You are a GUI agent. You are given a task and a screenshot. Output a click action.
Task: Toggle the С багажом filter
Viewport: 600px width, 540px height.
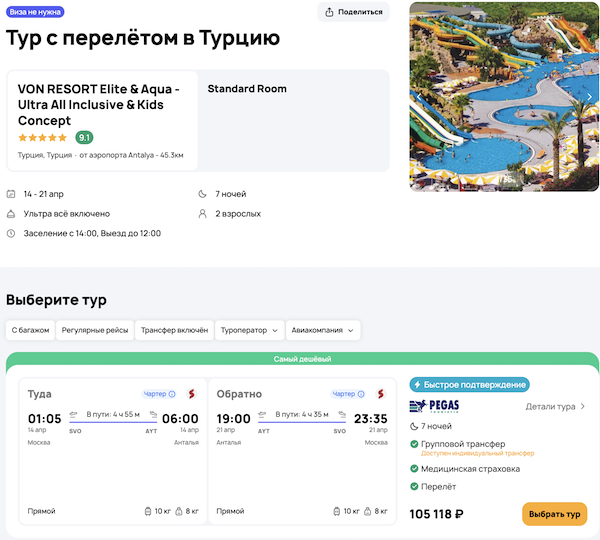[30, 330]
